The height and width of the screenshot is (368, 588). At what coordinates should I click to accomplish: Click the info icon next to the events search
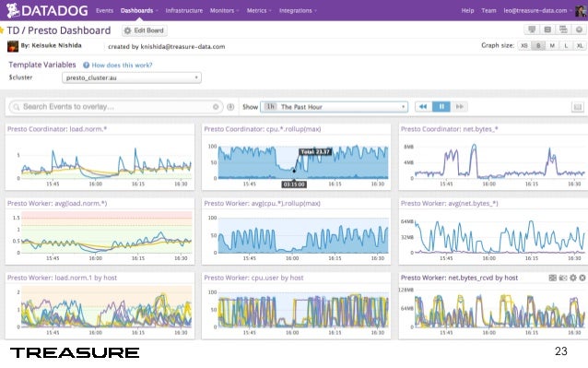coord(230,107)
